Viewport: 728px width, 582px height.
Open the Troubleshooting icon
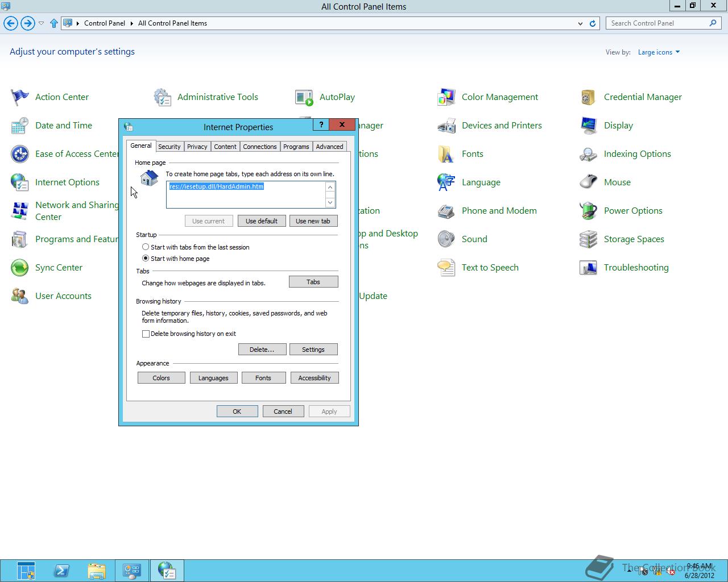[589, 268]
